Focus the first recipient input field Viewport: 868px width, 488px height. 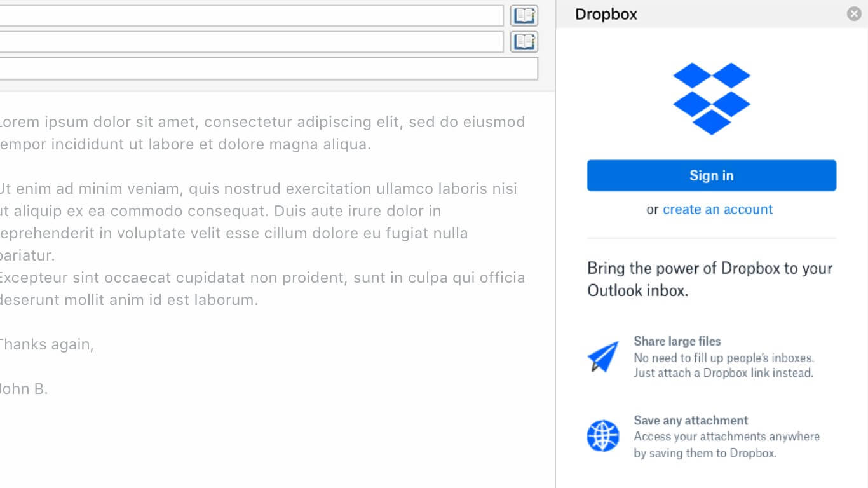tap(251, 16)
